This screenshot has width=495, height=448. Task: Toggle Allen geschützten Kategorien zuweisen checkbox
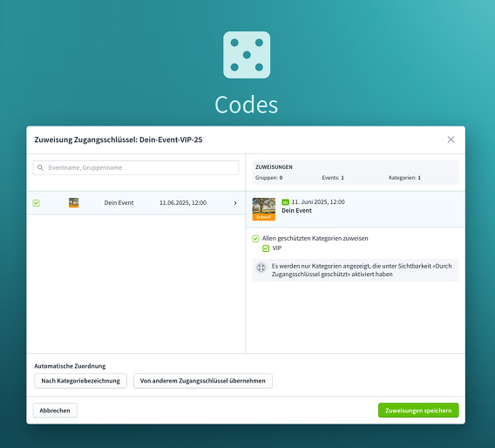click(255, 239)
